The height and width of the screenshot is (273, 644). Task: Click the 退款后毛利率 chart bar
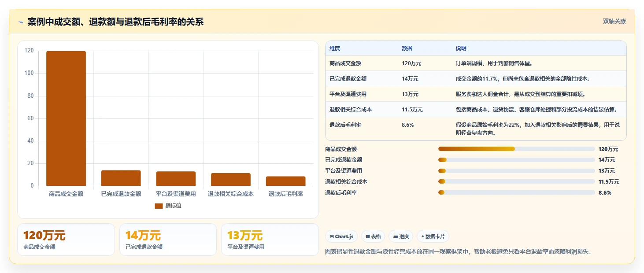tap(285, 181)
